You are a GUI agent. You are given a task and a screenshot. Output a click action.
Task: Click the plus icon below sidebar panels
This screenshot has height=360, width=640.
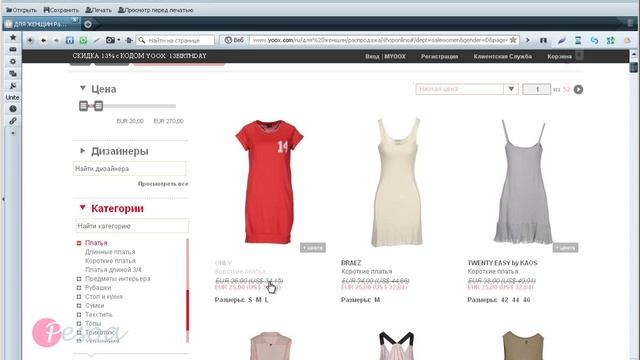coord(13,133)
